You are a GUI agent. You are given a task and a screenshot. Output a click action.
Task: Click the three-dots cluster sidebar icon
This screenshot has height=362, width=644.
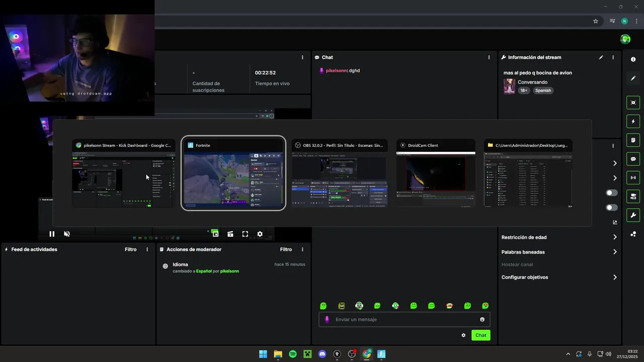tap(633, 234)
